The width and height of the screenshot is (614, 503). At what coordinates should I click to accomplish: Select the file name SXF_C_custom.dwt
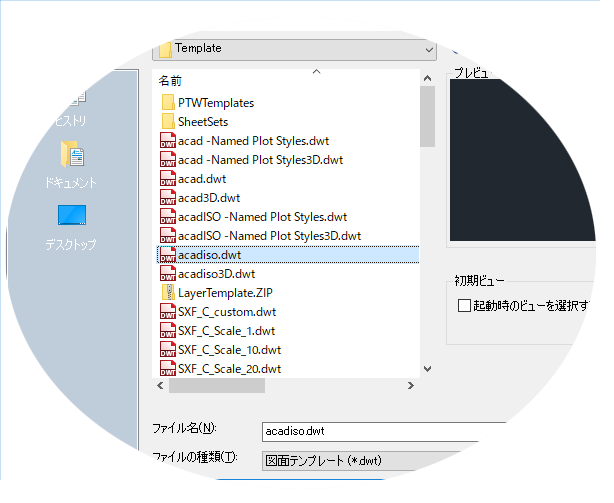coord(227,312)
